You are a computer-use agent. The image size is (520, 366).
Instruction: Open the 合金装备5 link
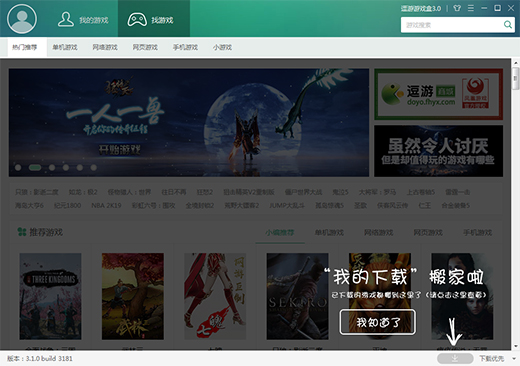coord(455,206)
